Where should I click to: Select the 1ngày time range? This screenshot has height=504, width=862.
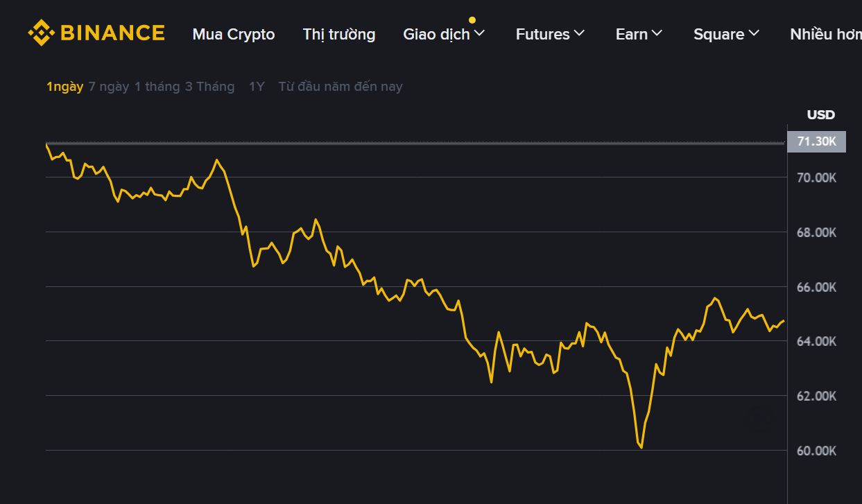64,87
